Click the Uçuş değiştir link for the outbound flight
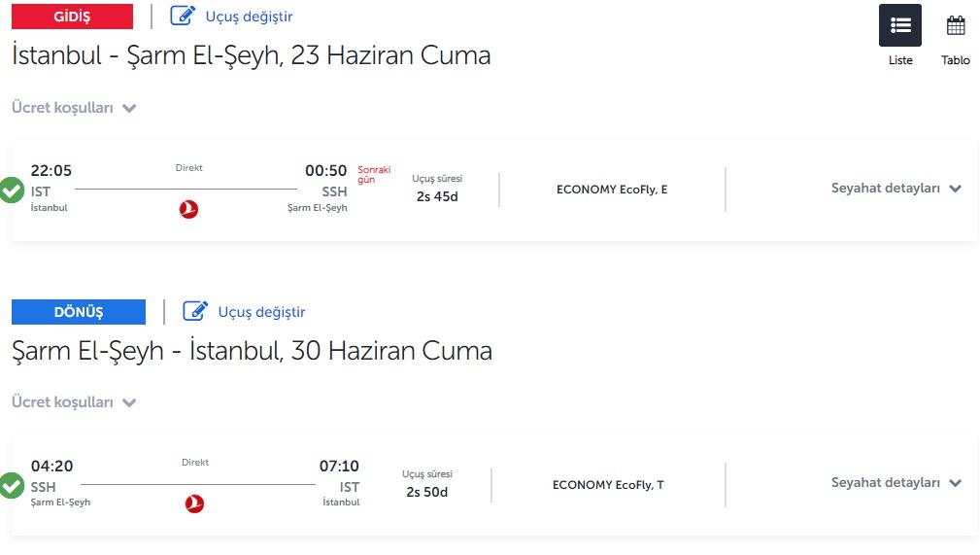The width and height of the screenshot is (980, 555). coord(249,17)
